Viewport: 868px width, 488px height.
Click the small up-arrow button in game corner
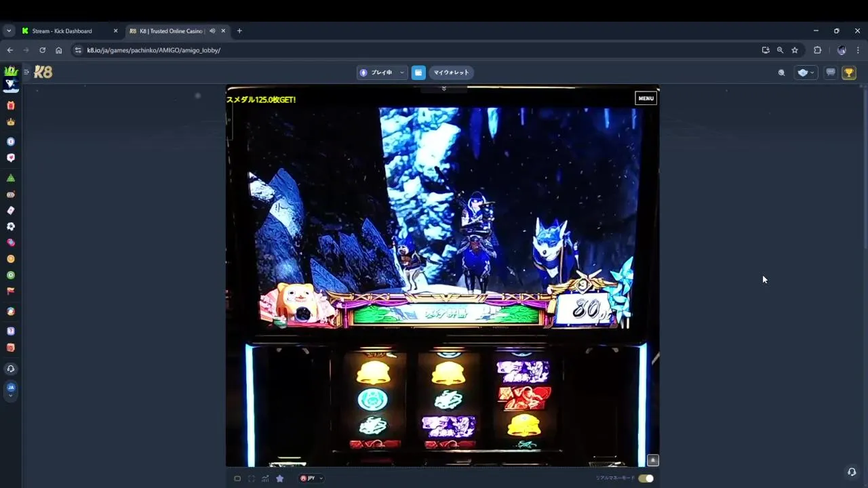point(653,460)
